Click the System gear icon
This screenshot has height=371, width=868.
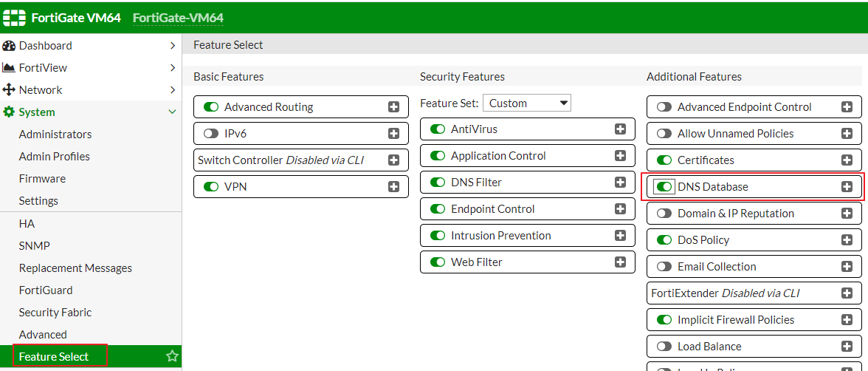tap(9, 112)
